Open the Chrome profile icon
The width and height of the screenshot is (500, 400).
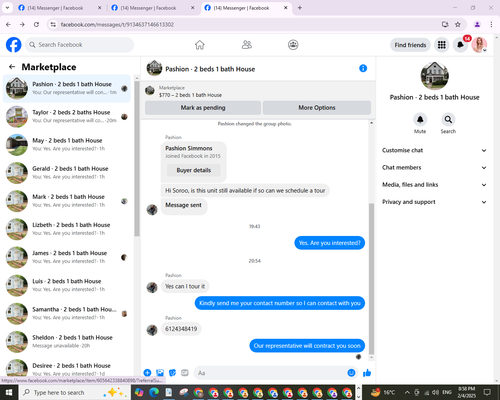[477, 24]
